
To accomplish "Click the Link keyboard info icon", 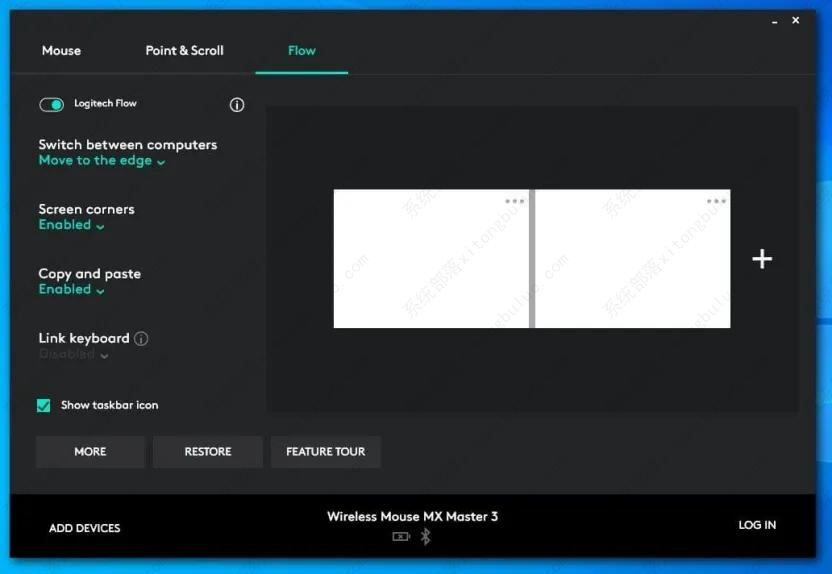I will coord(141,338).
